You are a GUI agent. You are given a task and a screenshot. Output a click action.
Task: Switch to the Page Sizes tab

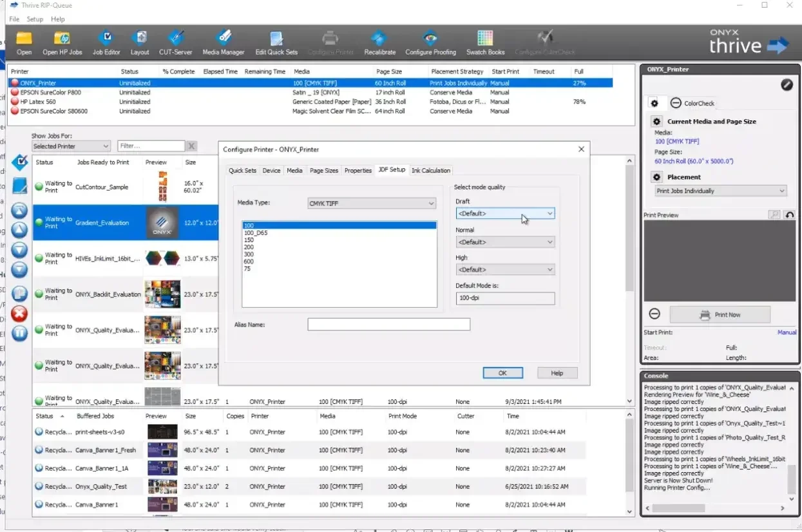click(323, 171)
